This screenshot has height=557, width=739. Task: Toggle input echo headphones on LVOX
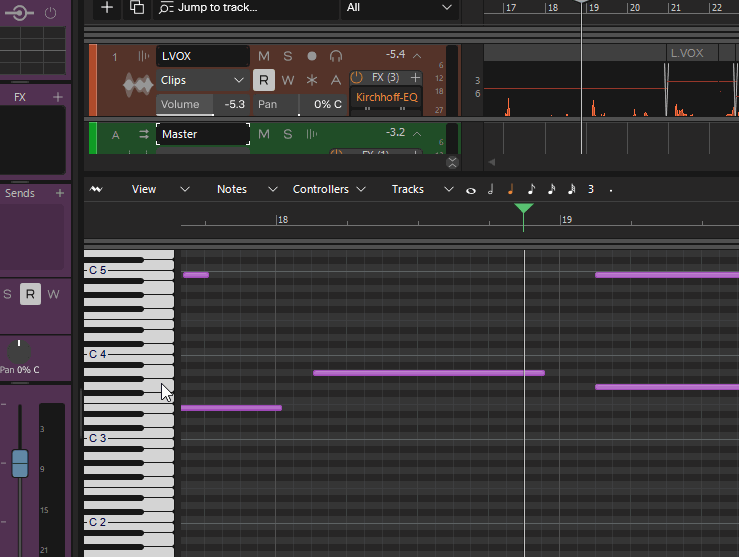(336, 56)
